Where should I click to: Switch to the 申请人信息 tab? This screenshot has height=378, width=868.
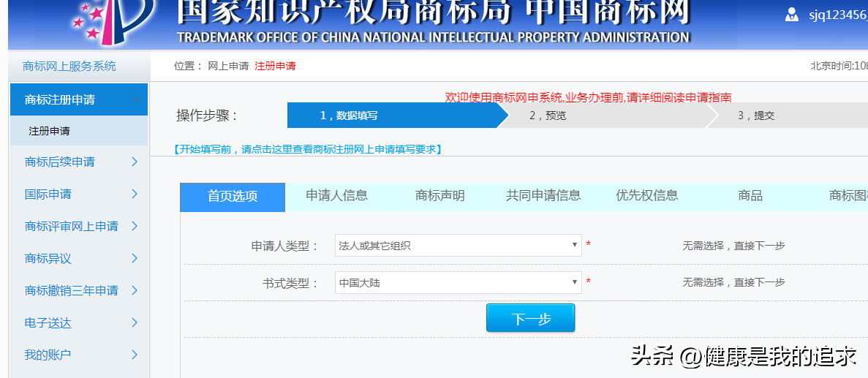pos(336,196)
